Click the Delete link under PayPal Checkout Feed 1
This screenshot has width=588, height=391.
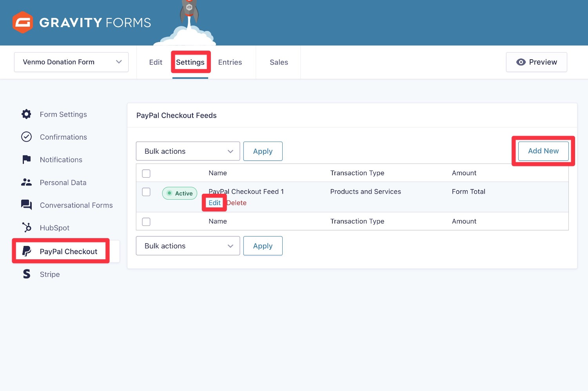click(236, 203)
